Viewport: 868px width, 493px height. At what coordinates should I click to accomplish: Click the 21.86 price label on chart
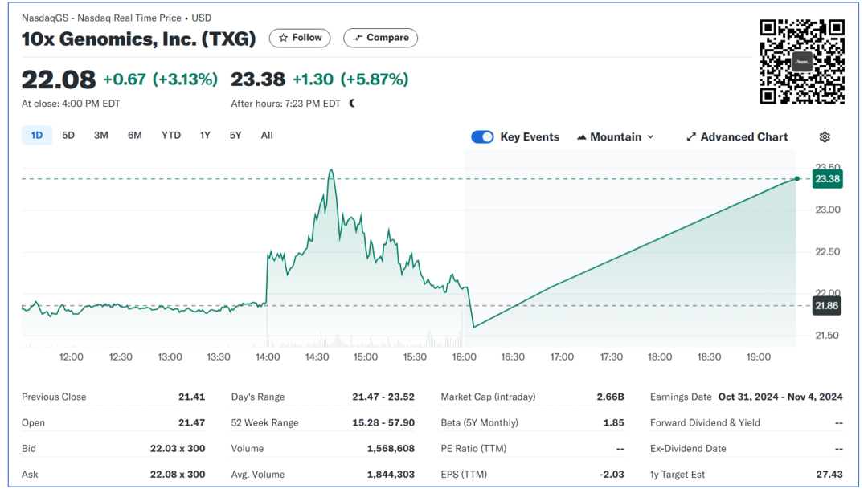pyautogui.click(x=826, y=306)
